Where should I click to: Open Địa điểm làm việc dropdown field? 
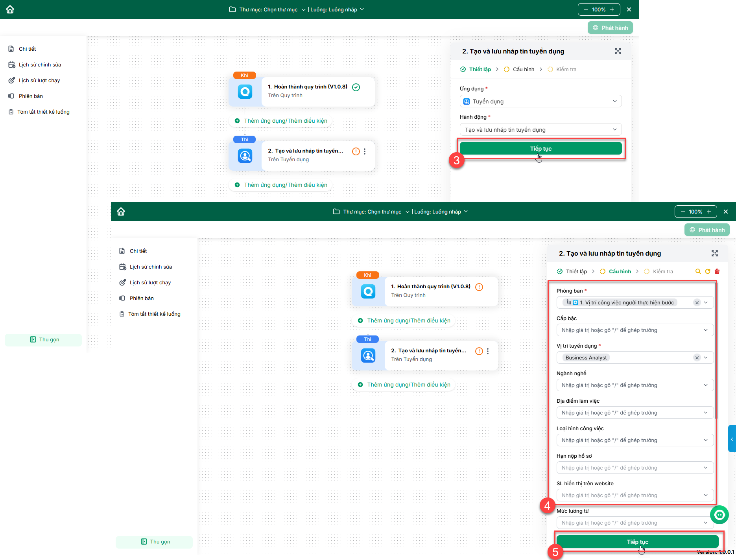[x=635, y=413]
